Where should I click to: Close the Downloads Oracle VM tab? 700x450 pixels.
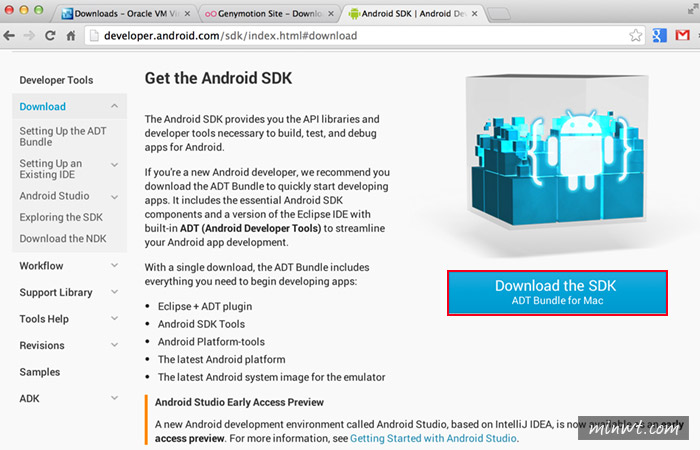188,14
